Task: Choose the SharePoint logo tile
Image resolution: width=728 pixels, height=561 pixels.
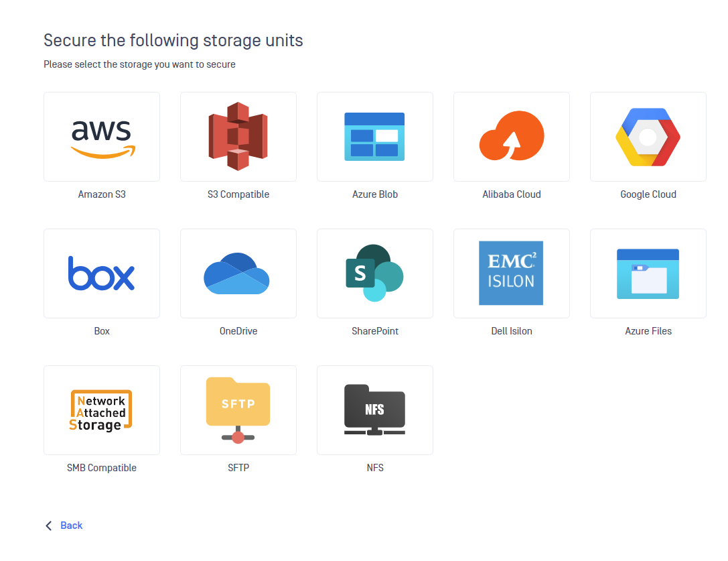Action: coord(374,273)
